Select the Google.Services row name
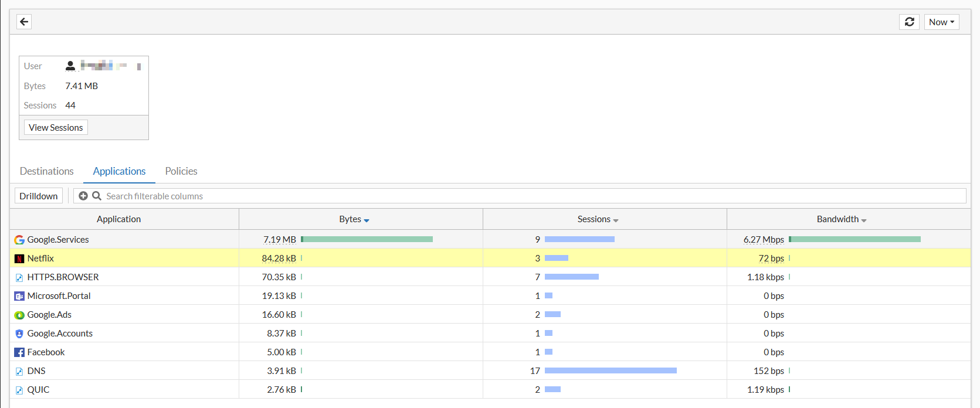Image resolution: width=980 pixels, height=408 pixels. tap(58, 239)
